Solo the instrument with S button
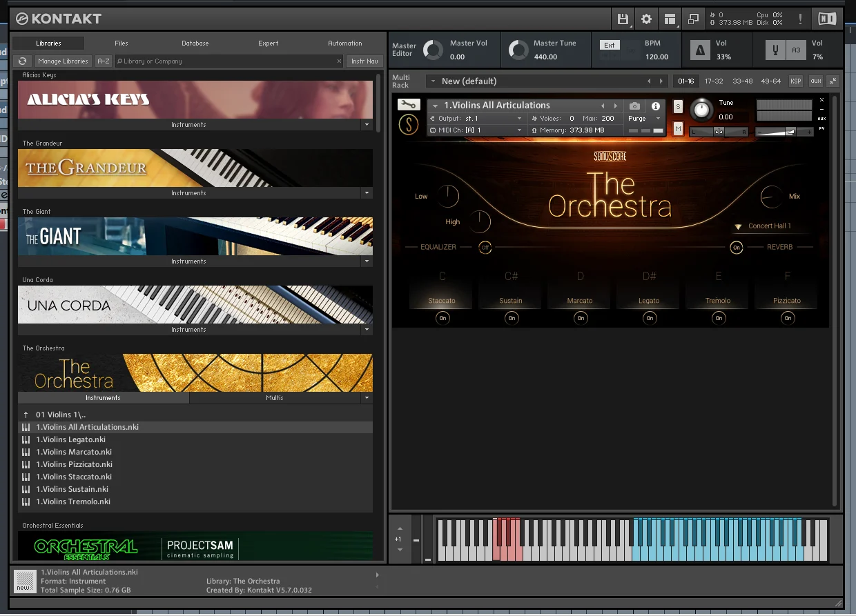This screenshot has width=856, height=616. [678, 106]
